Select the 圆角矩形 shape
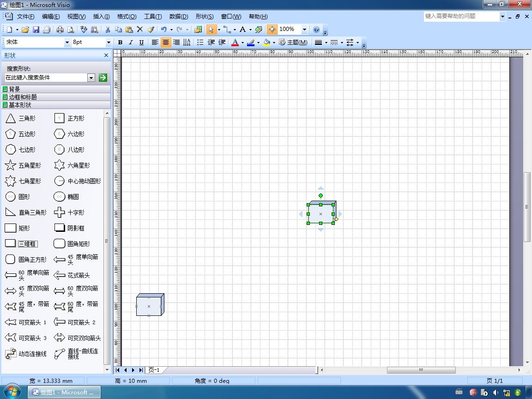The image size is (532, 399). (x=72, y=244)
